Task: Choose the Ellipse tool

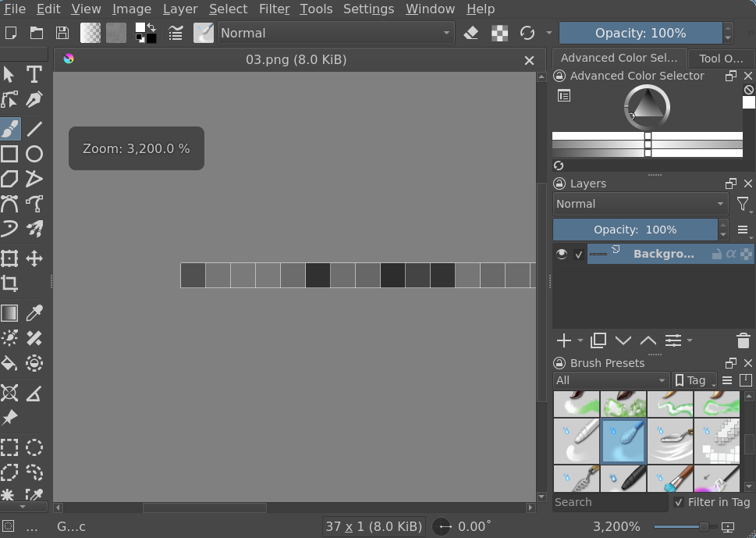Action: pyautogui.click(x=34, y=154)
